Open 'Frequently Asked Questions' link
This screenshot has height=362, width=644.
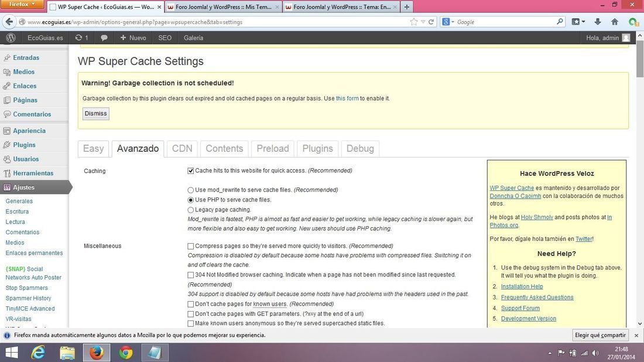click(x=537, y=298)
